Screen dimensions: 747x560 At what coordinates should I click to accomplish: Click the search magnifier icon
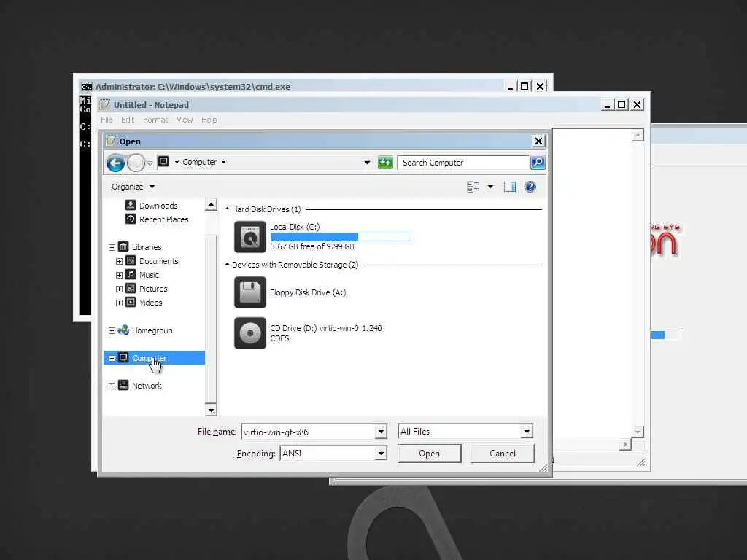click(538, 163)
